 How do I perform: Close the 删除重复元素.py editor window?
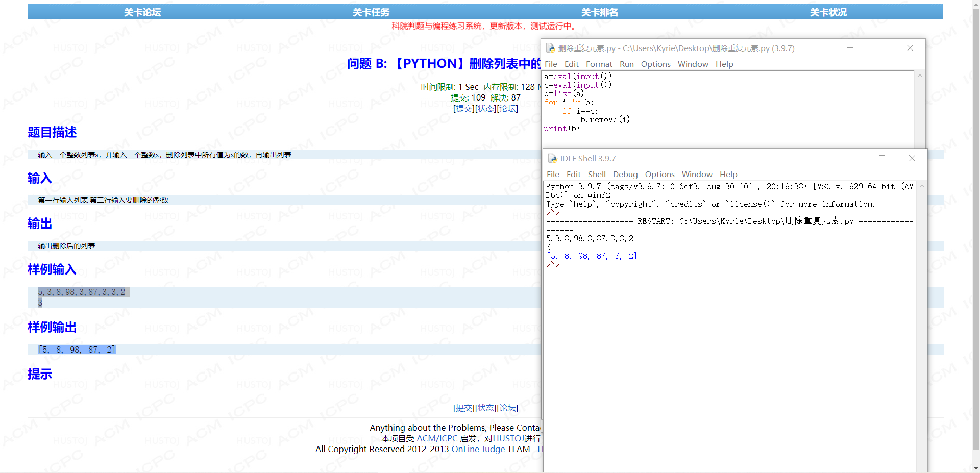point(910,48)
